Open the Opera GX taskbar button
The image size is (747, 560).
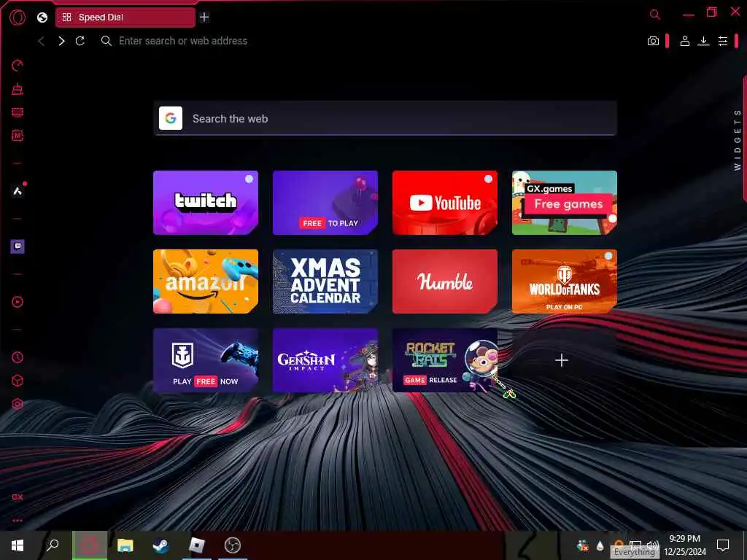pos(90,545)
